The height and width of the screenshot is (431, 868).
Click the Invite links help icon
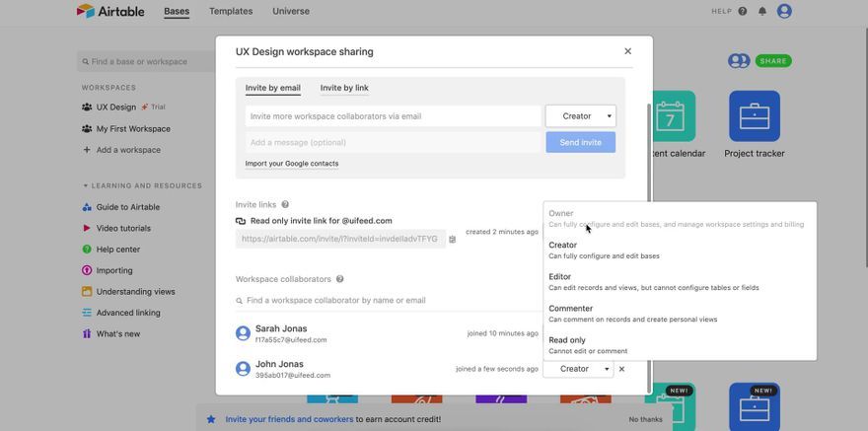point(285,204)
